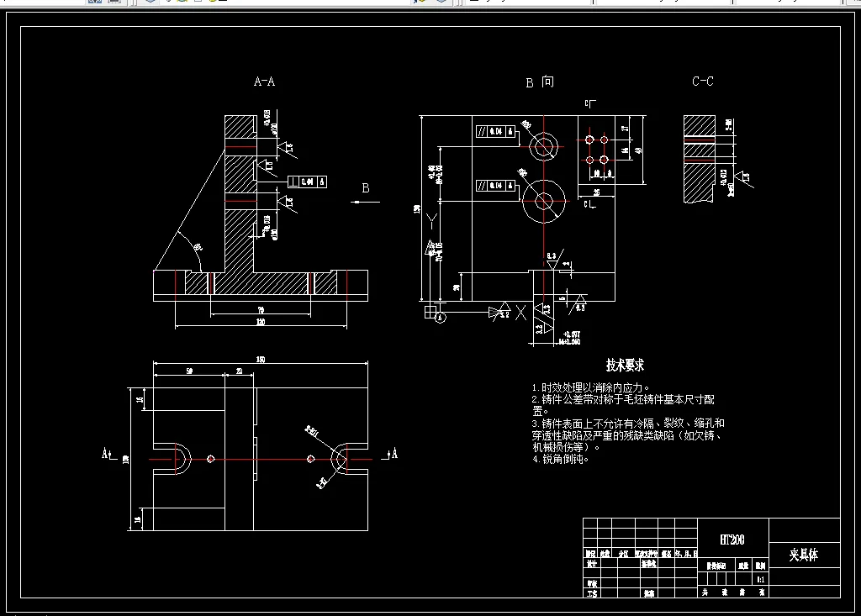The width and height of the screenshot is (861, 616).
Task: Click the 设计 cell in the title block
Action: point(591,564)
